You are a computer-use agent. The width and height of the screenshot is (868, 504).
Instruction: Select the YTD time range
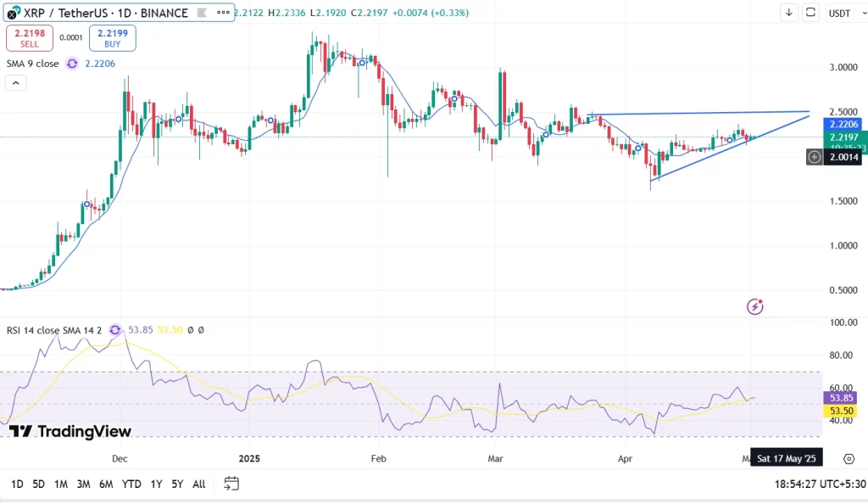tap(131, 484)
